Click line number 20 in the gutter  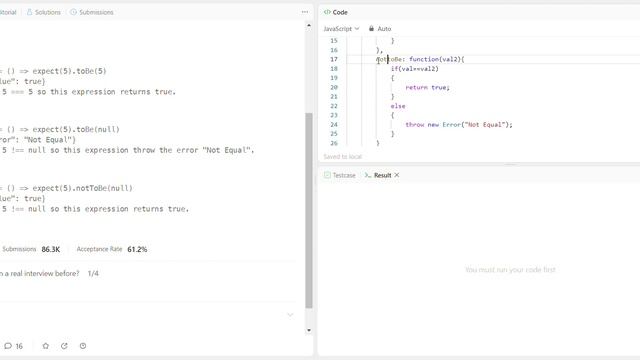click(x=334, y=87)
